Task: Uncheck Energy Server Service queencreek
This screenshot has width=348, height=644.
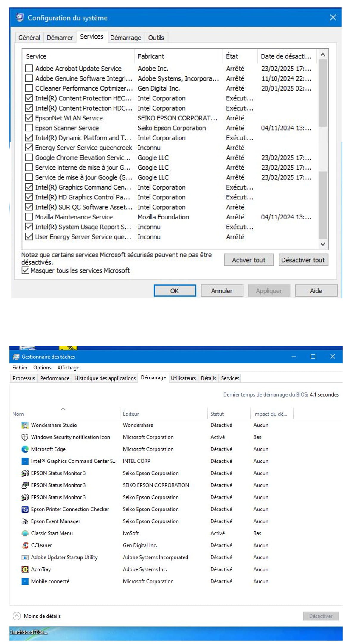Action: pyautogui.click(x=29, y=148)
